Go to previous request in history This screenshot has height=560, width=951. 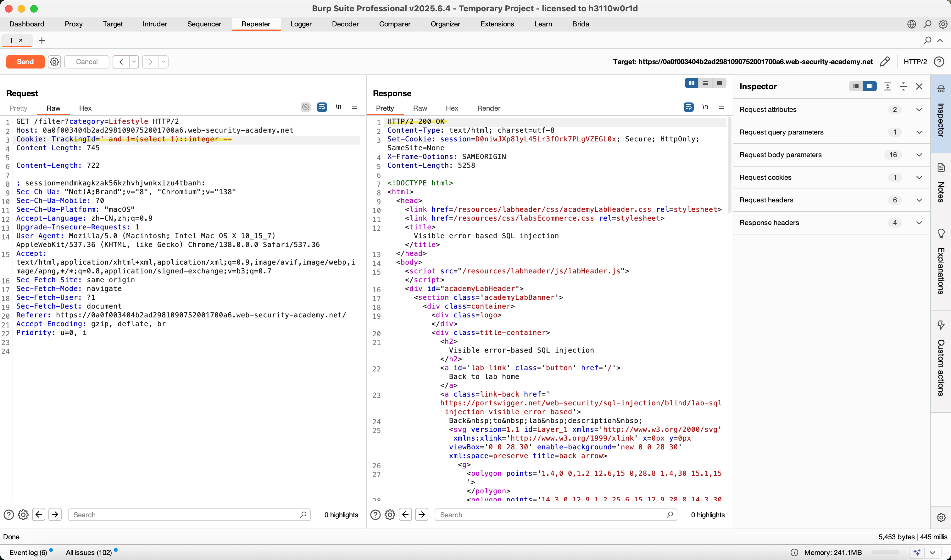tap(121, 62)
